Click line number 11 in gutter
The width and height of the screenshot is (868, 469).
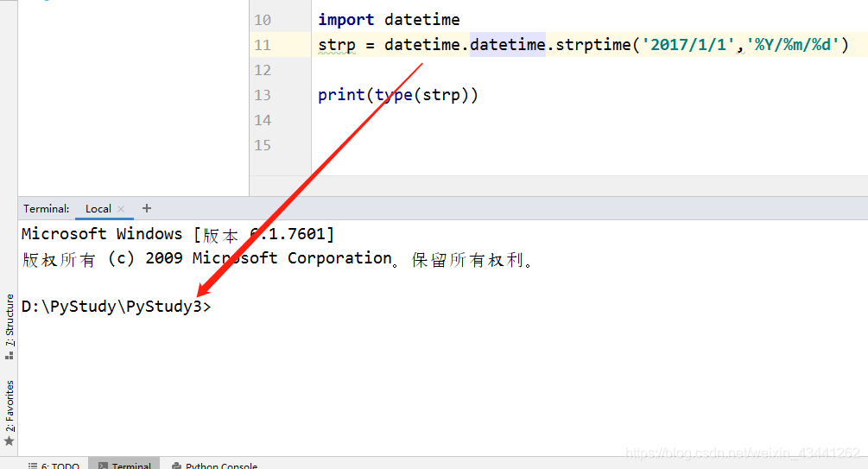tap(263, 45)
